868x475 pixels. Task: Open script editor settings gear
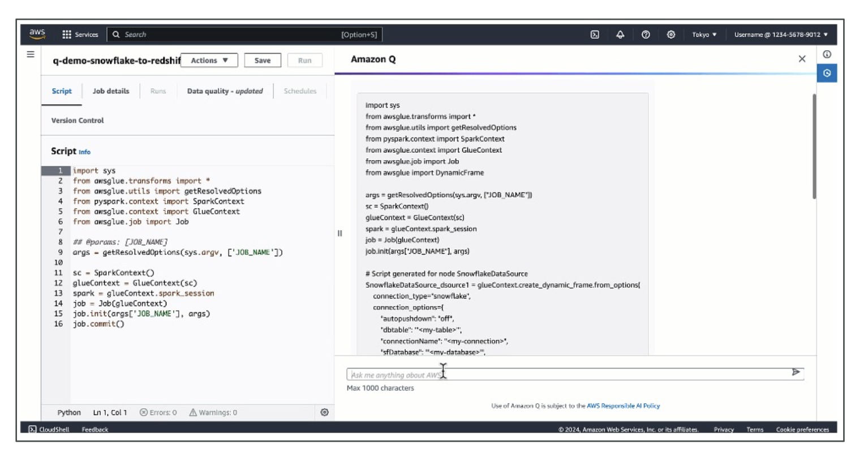pos(324,412)
